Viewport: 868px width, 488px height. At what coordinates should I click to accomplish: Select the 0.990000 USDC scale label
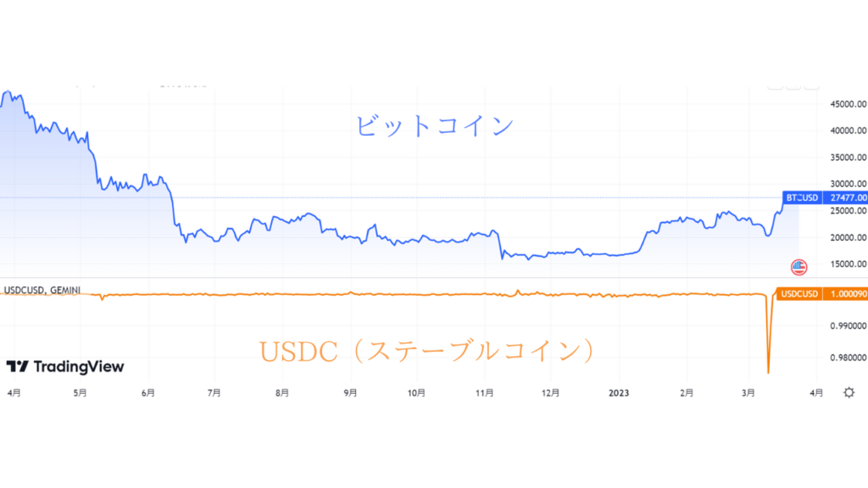pos(845,325)
